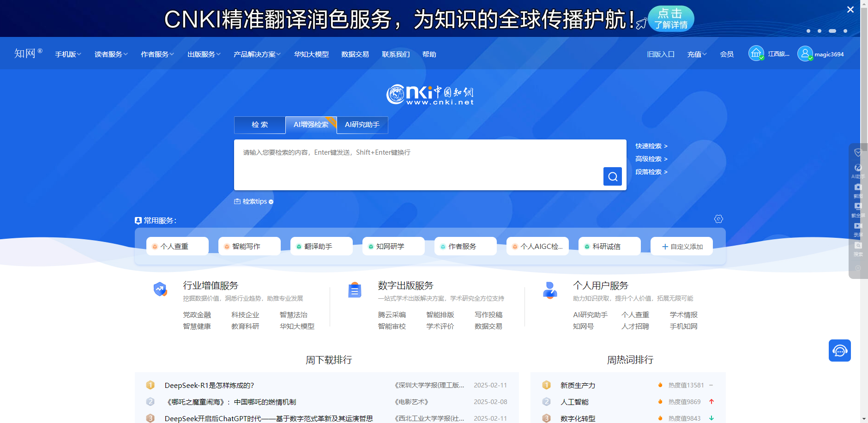The image size is (868, 423).
Task: Open common services settings gear icon
Action: 718,219
